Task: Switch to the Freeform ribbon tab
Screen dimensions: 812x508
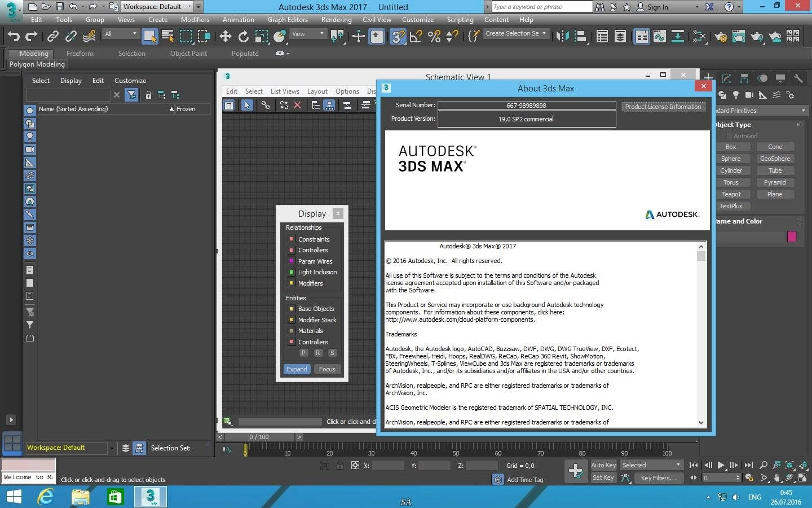Action: coord(80,54)
